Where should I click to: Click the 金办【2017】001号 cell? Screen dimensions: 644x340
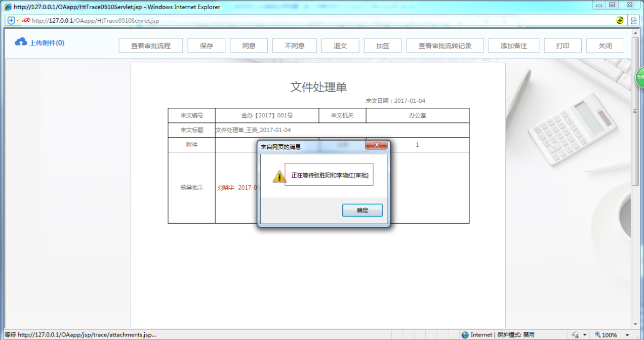tap(267, 115)
